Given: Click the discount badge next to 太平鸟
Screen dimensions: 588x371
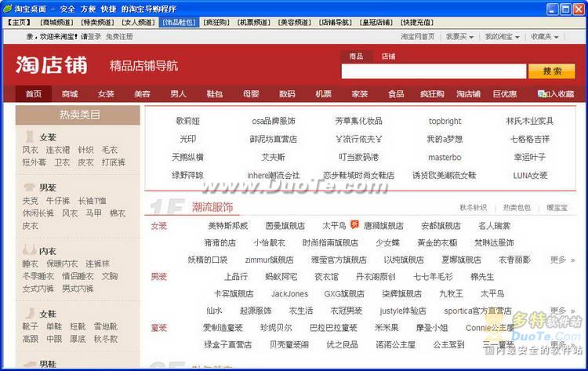Looking at the screenshot, I should (354, 225).
